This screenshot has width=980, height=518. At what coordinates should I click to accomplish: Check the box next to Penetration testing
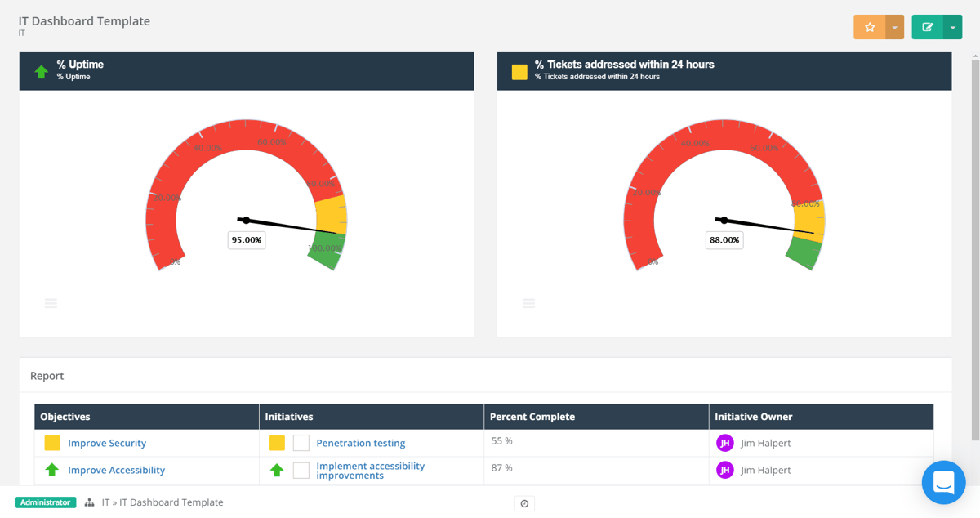301,443
